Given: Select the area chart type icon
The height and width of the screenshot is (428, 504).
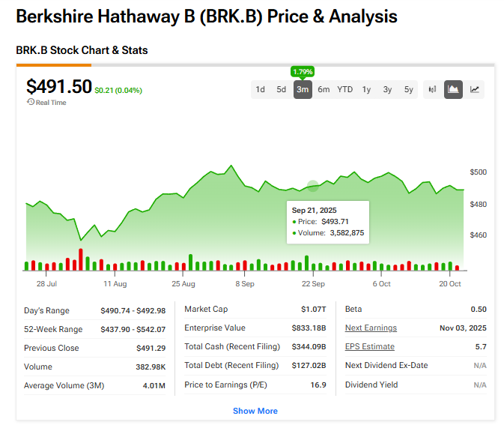Looking at the screenshot, I should pyautogui.click(x=453, y=89).
